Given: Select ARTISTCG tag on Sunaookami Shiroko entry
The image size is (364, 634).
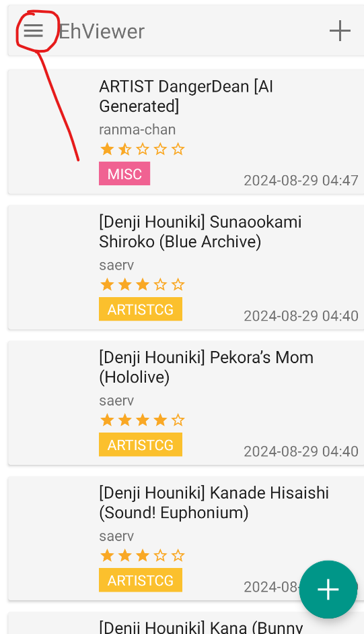Looking at the screenshot, I should click(x=141, y=309).
